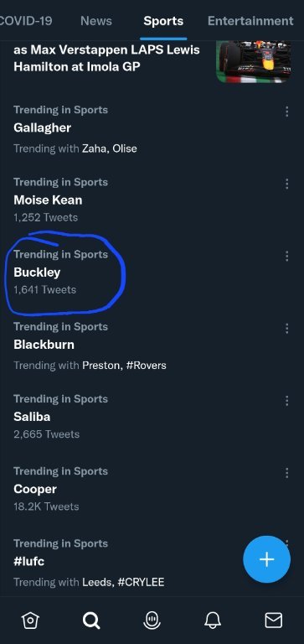View the F1 car thumbnail image

(254, 61)
